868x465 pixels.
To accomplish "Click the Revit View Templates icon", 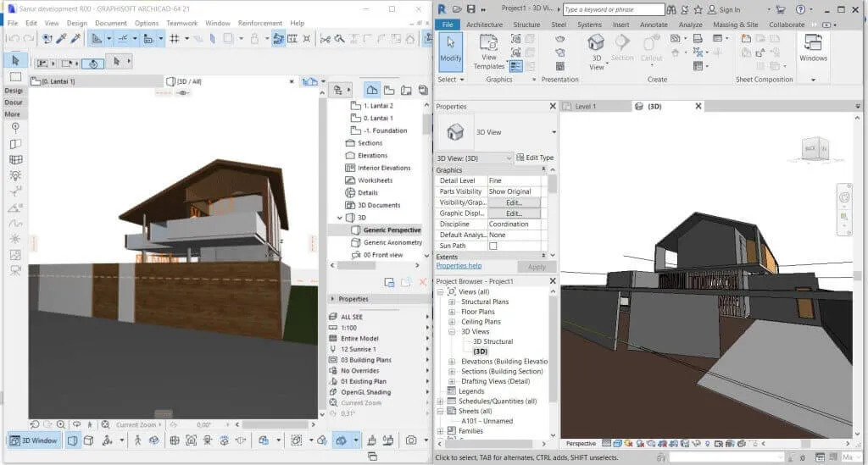I will point(489,52).
